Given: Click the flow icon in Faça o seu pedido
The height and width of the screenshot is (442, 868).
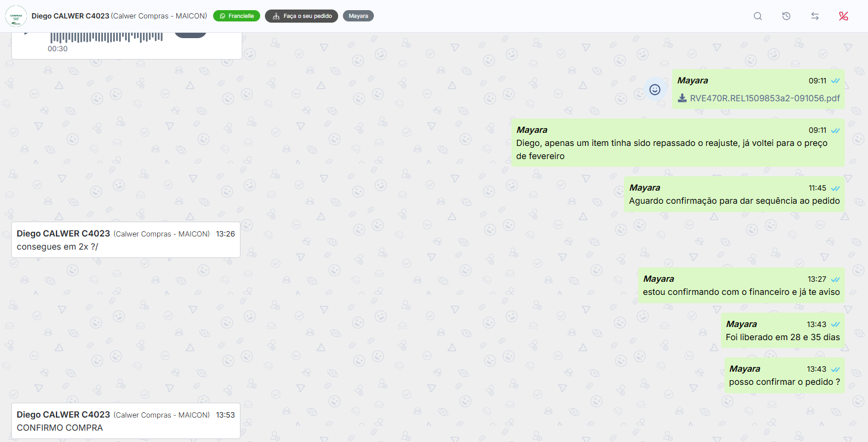Looking at the screenshot, I should 276,16.
